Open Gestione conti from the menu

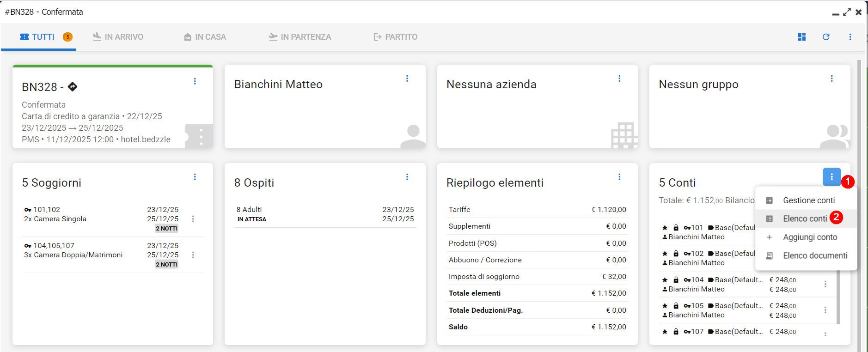coord(808,200)
